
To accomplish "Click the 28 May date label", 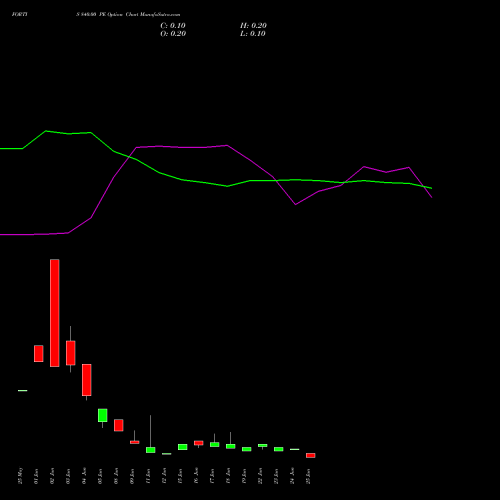I will coord(21,475).
